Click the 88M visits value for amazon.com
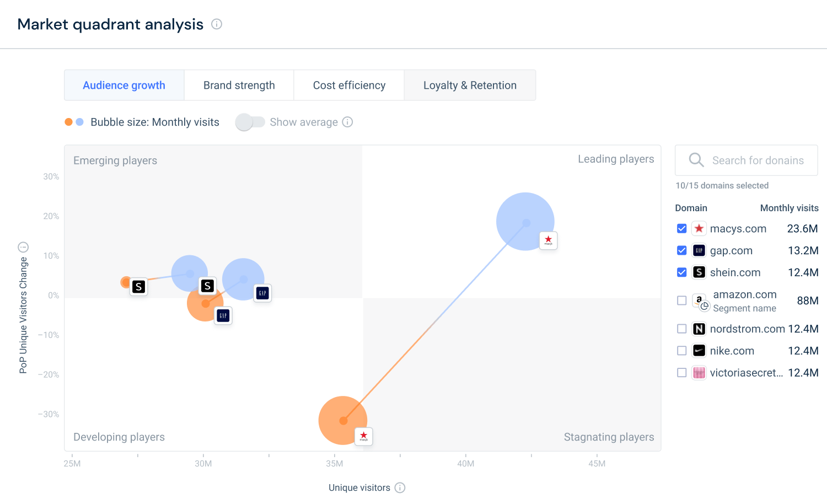This screenshot has width=827, height=504. (x=807, y=301)
